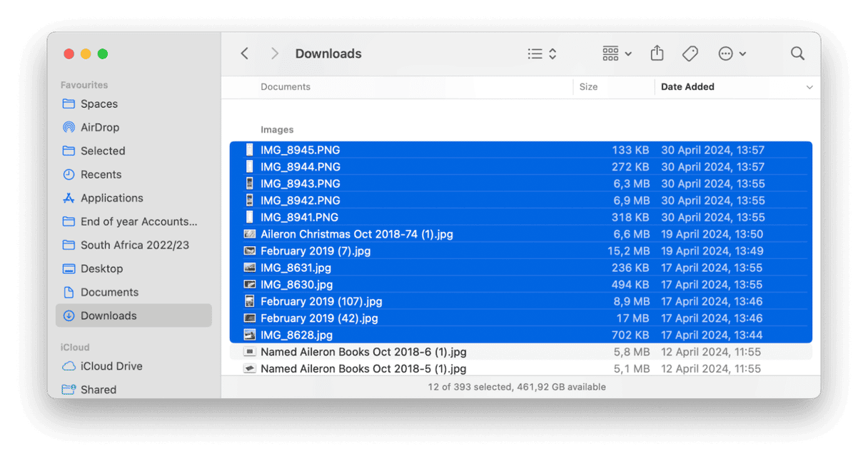Image resolution: width=868 pixels, height=461 pixels.
Task: Toggle sorting by the Size column
Action: point(588,86)
